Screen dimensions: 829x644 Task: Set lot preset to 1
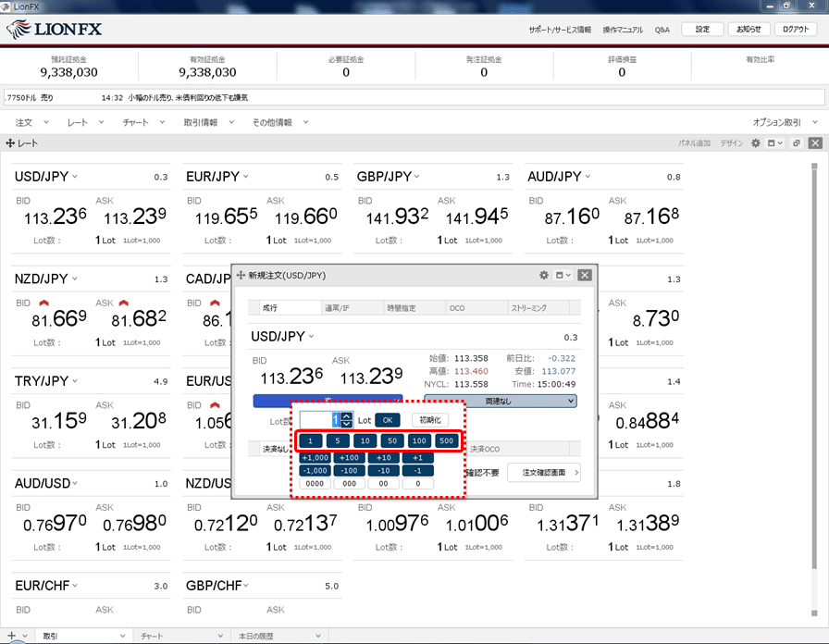pos(310,440)
